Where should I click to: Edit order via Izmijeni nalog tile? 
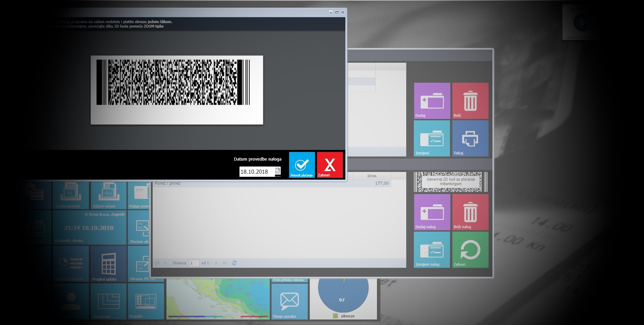point(432,250)
